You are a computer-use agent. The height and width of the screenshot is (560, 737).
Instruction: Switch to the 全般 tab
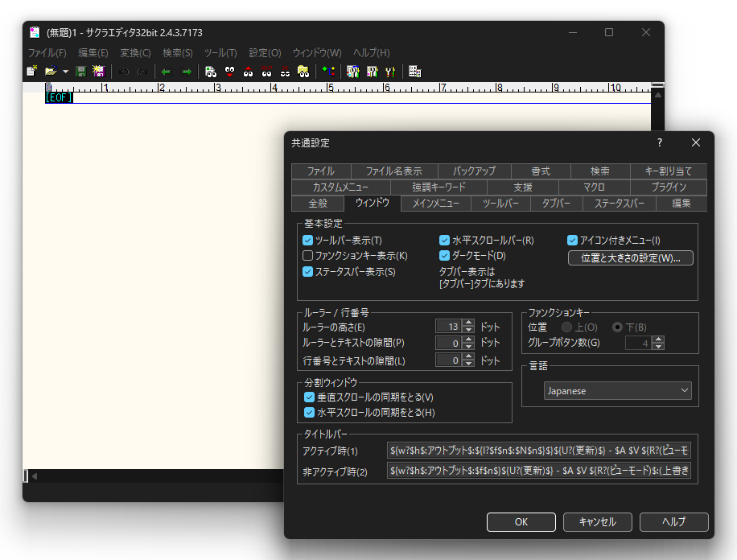click(x=318, y=204)
